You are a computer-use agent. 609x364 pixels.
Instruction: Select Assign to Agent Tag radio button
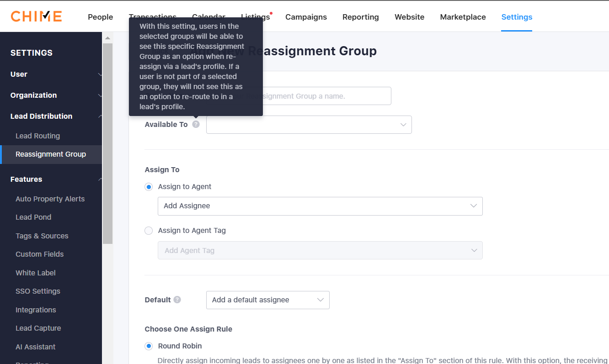click(x=149, y=231)
